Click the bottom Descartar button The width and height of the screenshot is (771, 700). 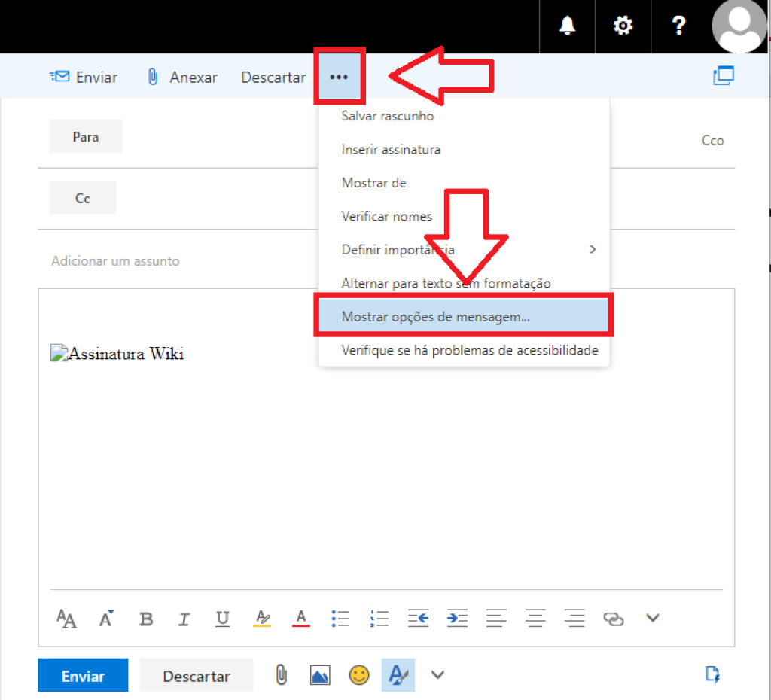pyautogui.click(x=197, y=675)
